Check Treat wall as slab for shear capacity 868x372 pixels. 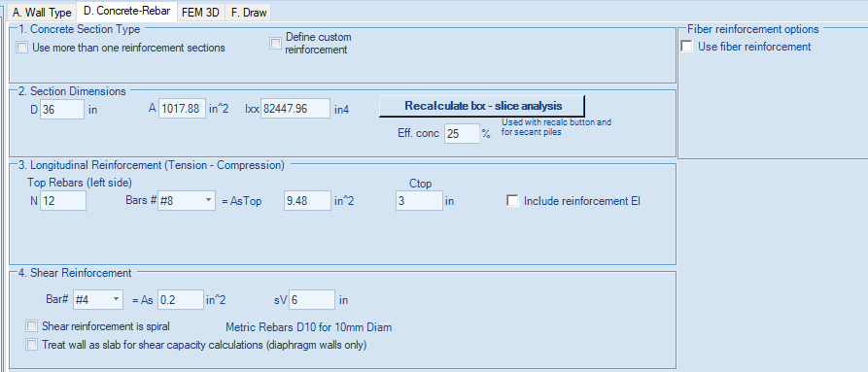(32, 345)
